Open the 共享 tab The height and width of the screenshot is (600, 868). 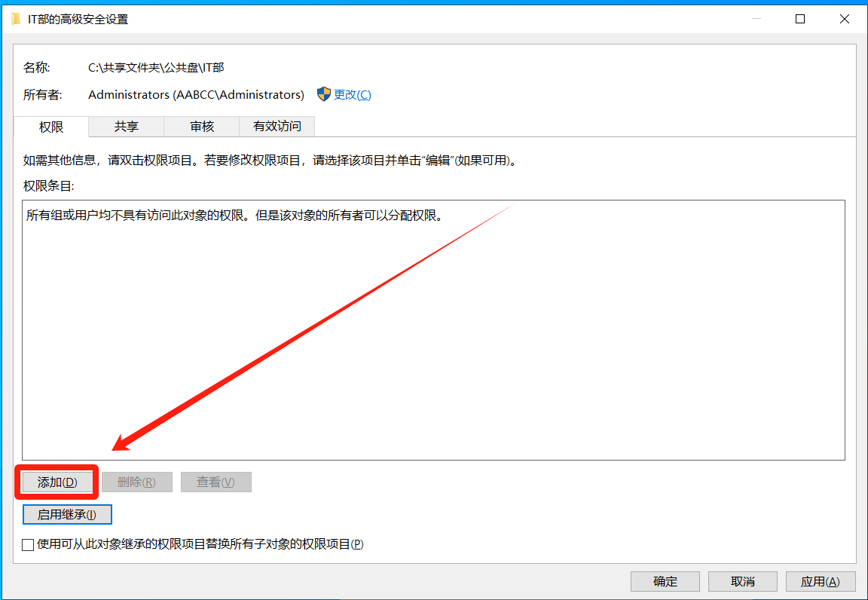tap(127, 127)
